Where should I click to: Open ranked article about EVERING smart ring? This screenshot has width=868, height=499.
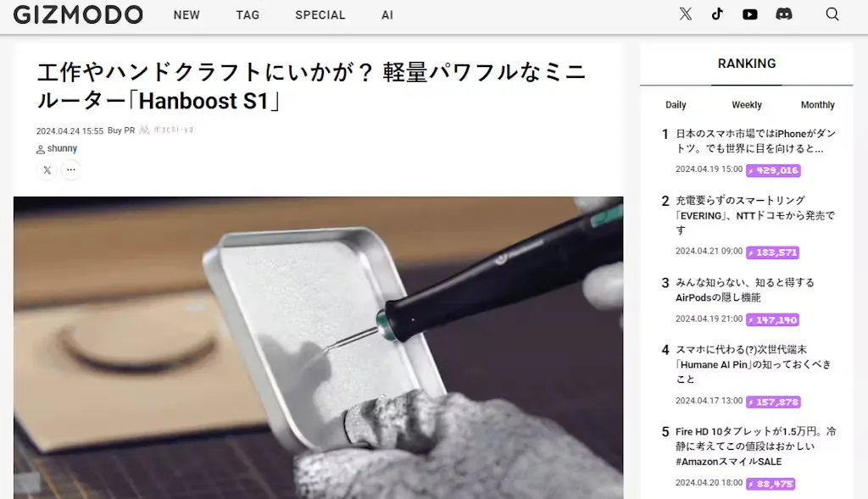754,215
